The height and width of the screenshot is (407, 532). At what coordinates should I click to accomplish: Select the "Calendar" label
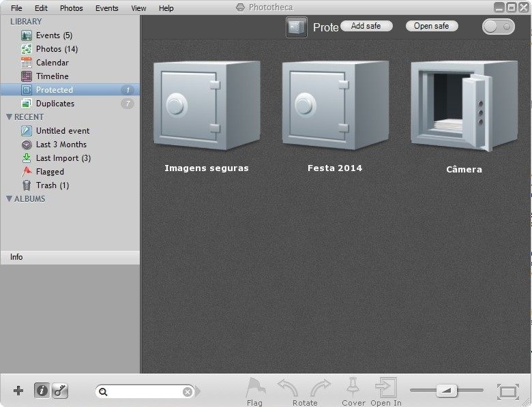[x=53, y=63]
